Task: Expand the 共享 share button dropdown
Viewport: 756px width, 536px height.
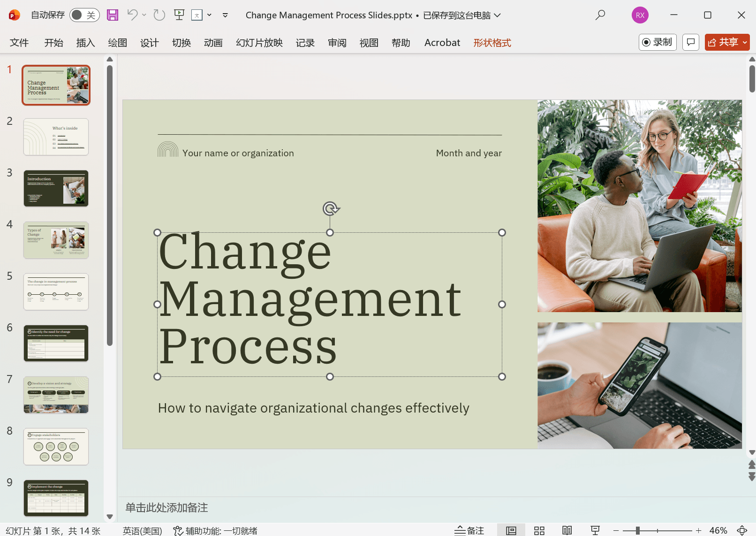Action: 745,42
